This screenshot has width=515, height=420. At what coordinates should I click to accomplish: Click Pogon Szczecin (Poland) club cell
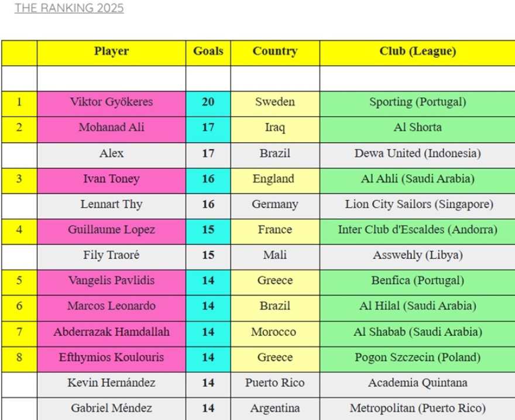click(417, 357)
